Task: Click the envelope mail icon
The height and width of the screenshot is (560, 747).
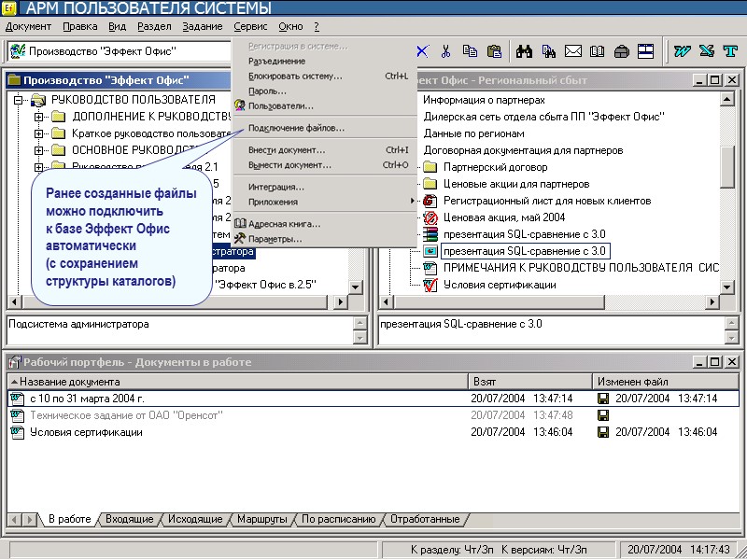Action: [573, 51]
